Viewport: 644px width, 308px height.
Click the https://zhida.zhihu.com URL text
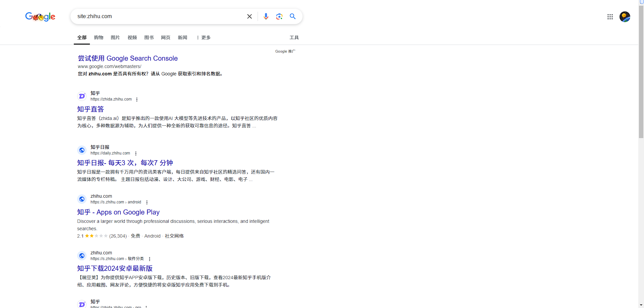111,99
